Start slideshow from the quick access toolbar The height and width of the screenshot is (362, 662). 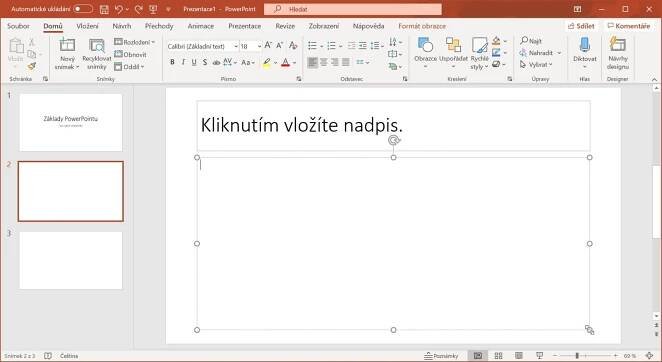point(153,9)
